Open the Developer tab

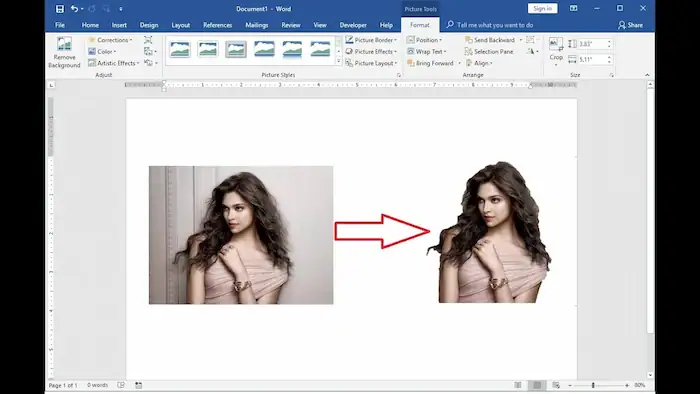[x=353, y=25]
